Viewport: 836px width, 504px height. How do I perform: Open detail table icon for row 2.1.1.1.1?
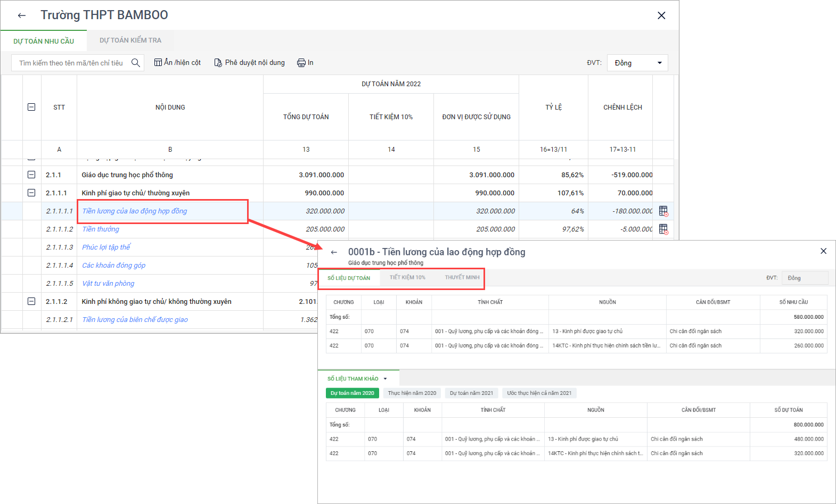click(x=663, y=211)
